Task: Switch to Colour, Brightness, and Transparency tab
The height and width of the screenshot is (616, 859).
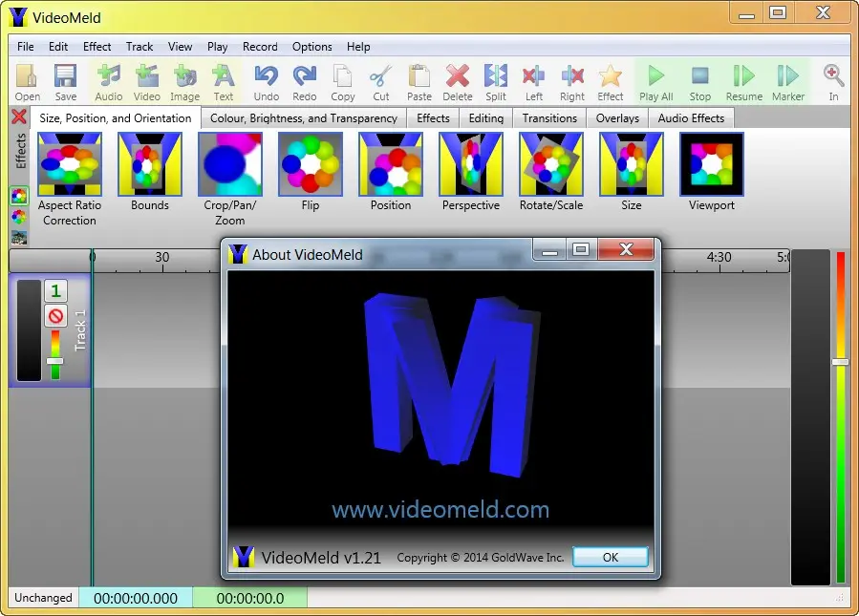Action: (x=304, y=118)
